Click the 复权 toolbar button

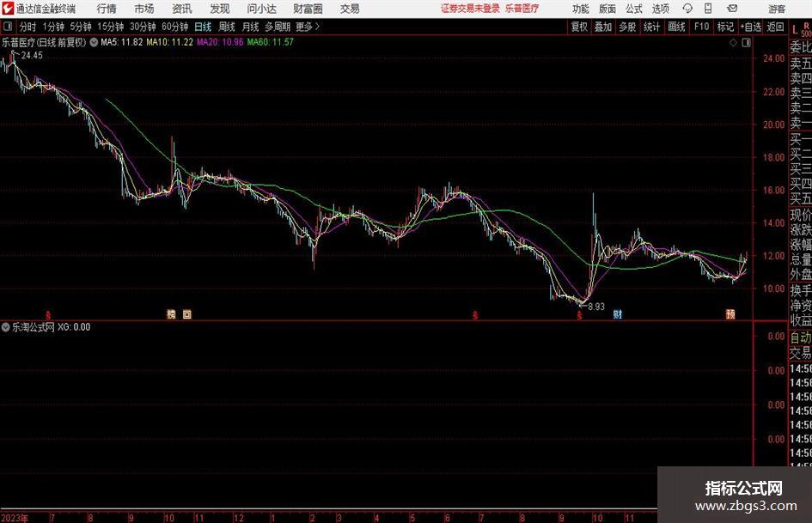pyautogui.click(x=579, y=27)
